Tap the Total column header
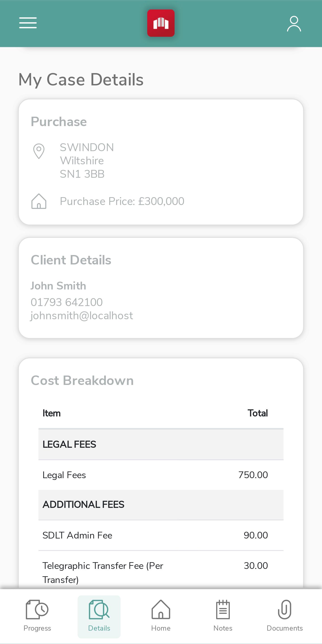Screen dimensions: 322x644 (258, 413)
